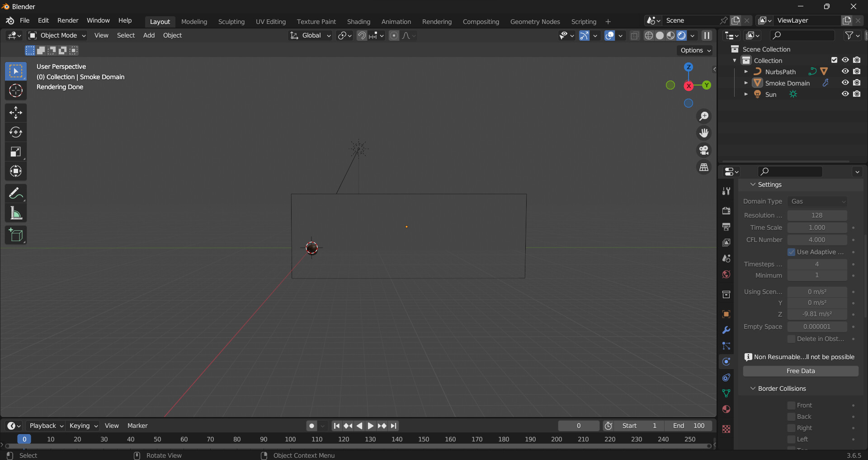Open the World properties tab
The height and width of the screenshot is (460, 868).
click(726, 274)
